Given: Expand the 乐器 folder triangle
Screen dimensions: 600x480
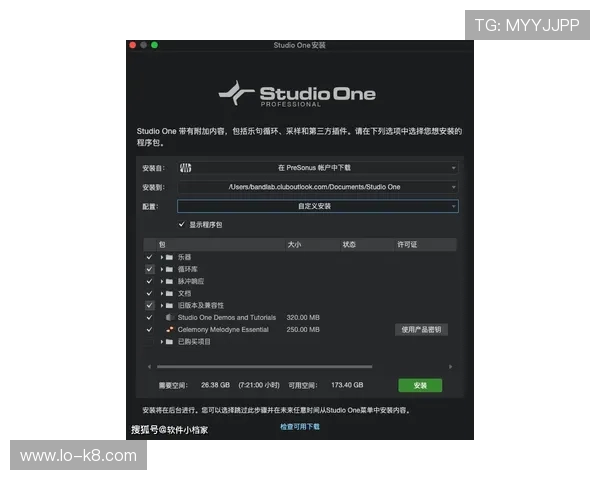Looking at the screenshot, I should (162, 257).
